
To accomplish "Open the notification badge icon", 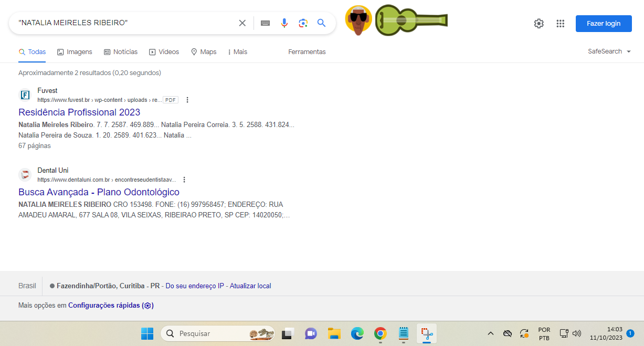I will pyautogui.click(x=630, y=333).
